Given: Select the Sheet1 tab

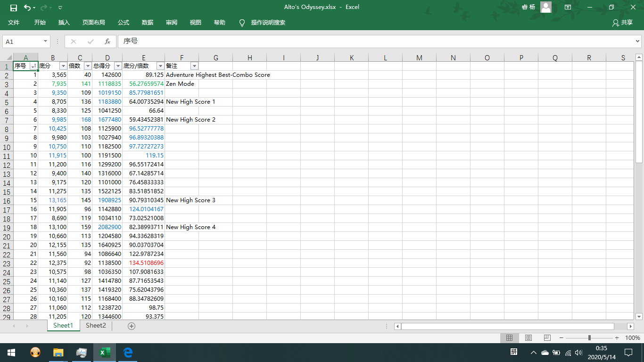Looking at the screenshot, I should coord(63,326).
